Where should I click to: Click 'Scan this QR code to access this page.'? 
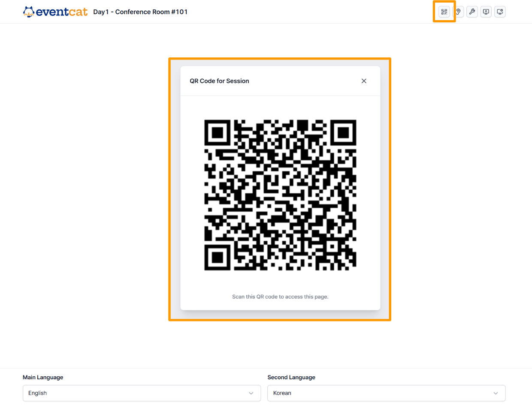tap(280, 297)
